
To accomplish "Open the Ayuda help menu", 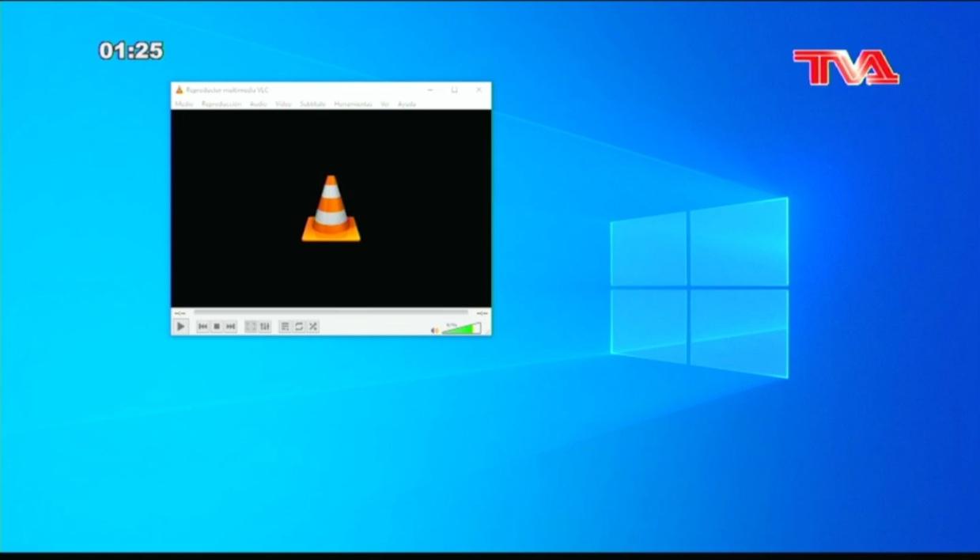I will 407,104.
